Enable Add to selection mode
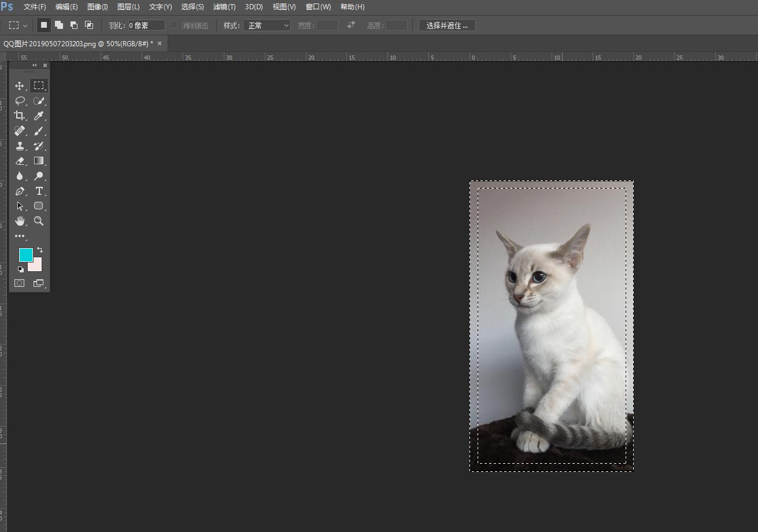This screenshot has height=532, width=758. (58, 25)
